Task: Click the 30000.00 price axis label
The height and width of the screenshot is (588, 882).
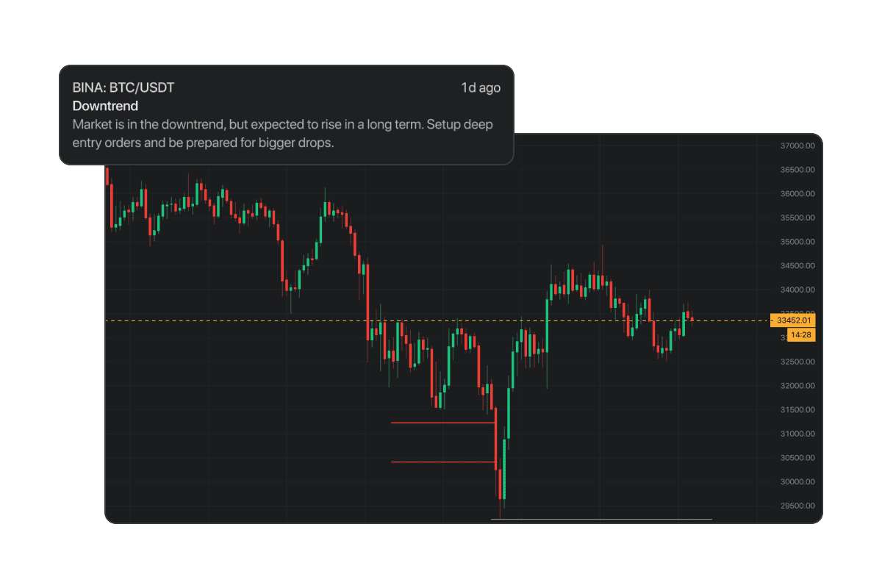Action: [x=797, y=481]
